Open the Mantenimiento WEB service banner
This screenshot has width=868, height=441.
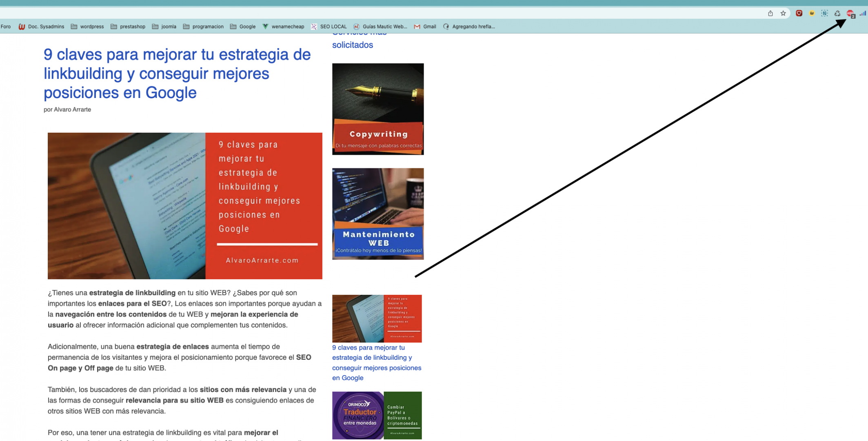(378, 214)
